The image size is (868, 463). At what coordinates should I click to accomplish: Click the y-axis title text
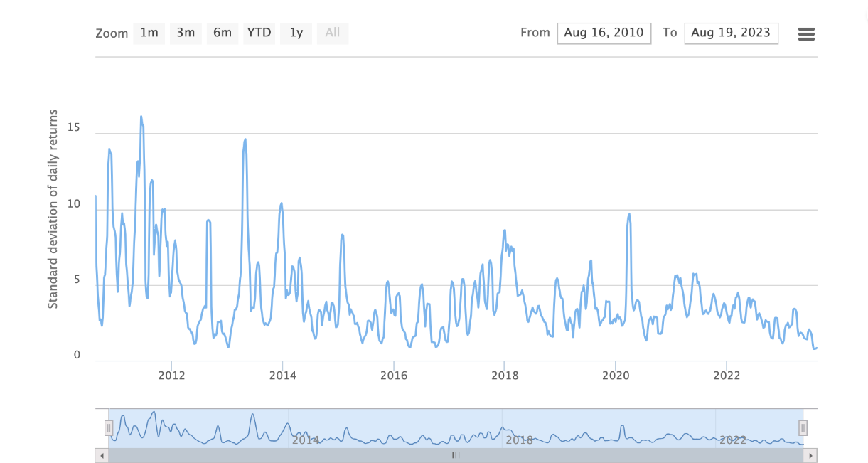[53, 210]
